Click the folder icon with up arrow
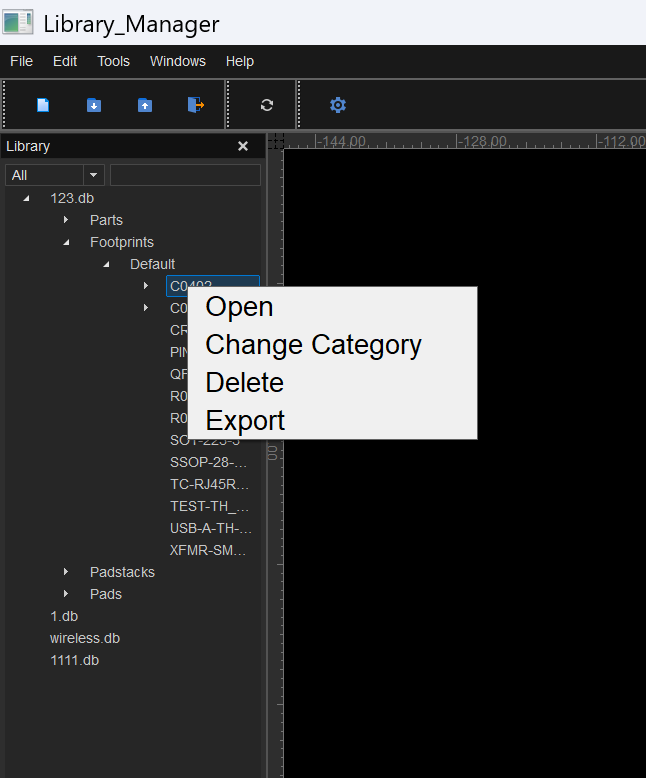The height and width of the screenshot is (778, 646). pos(145,105)
